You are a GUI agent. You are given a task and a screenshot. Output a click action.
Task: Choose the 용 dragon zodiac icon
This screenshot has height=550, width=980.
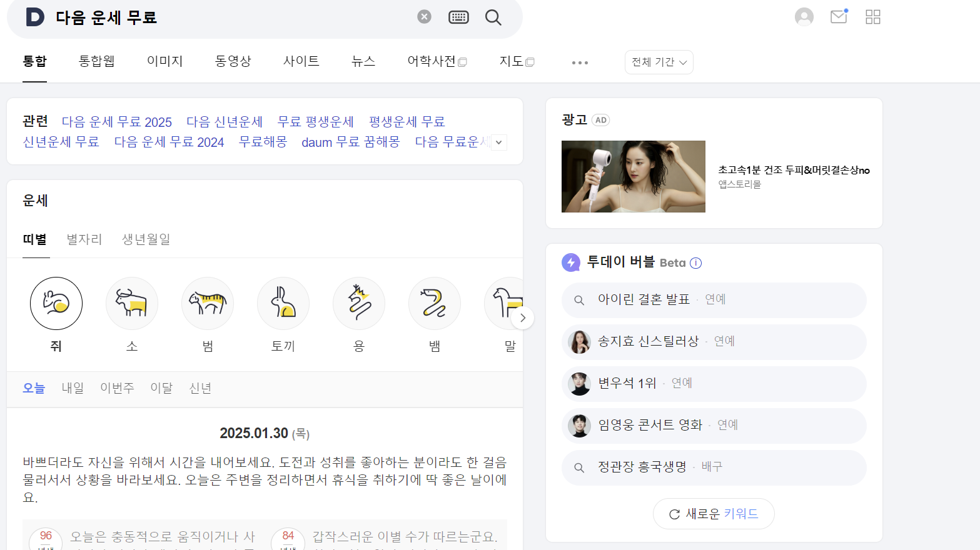pyautogui.click(x=359, y=304)
